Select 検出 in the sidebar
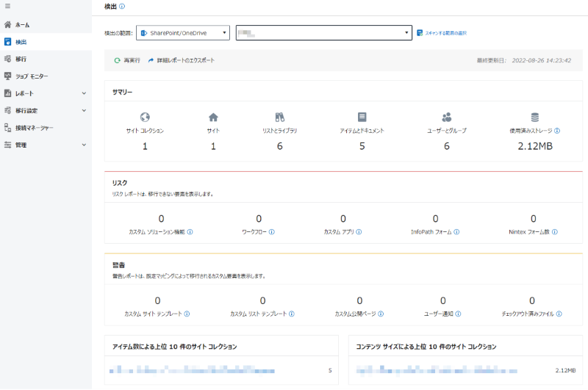Screen dimensions: 588x390 (46, 42)
